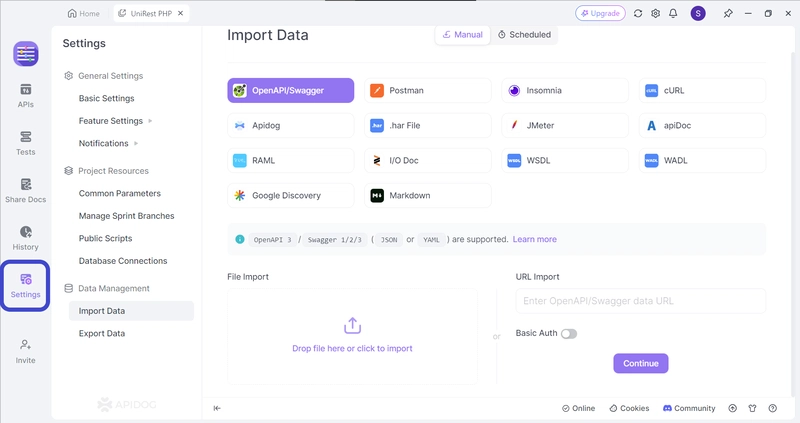
Task: Open Community link in footer
Action: (689, 408)
